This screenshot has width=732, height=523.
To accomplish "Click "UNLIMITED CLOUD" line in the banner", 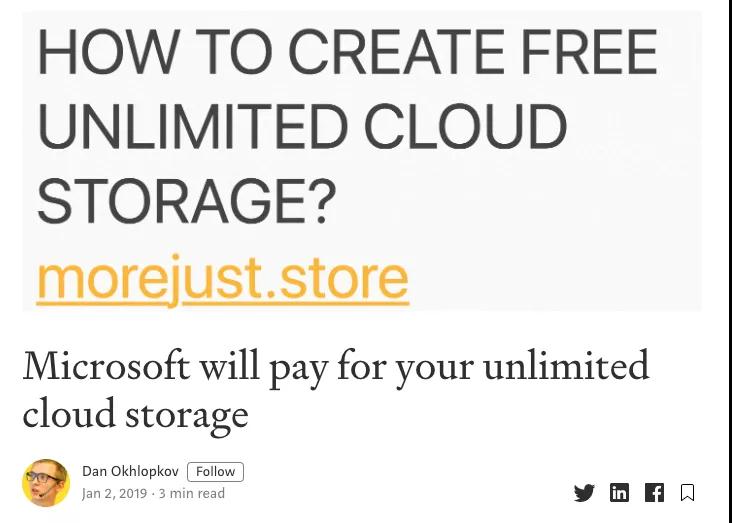I will click(301, 127).
